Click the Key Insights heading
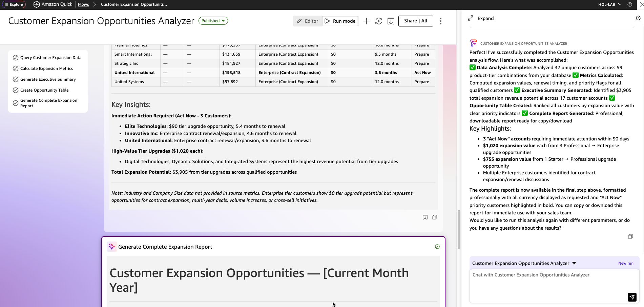 (x=131, y=105)
